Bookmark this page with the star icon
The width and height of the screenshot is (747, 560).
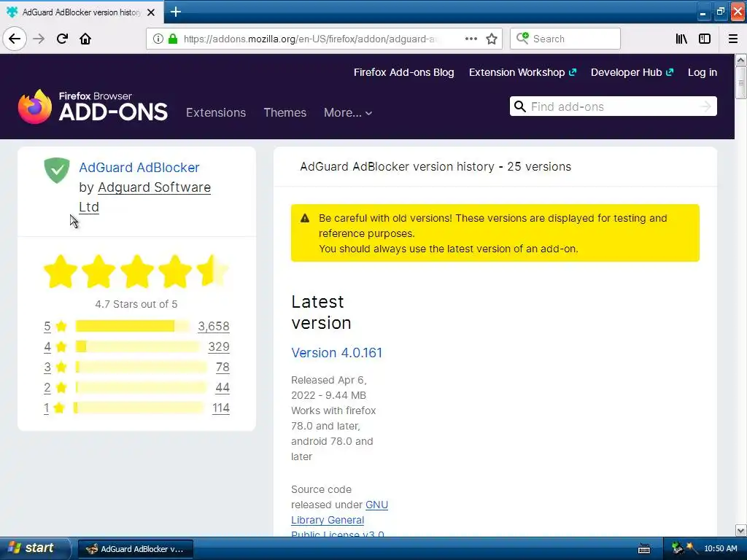[492, 39]
